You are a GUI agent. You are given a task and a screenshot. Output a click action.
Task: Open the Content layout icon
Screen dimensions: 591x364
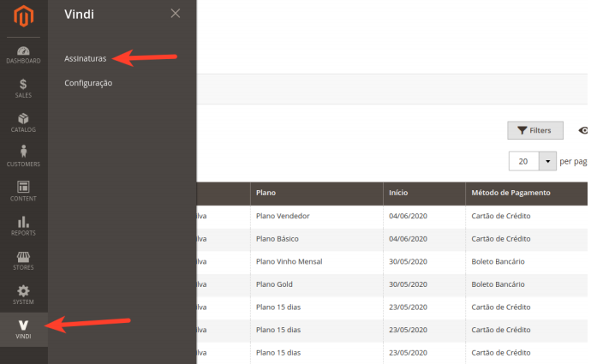coord(23,191)
